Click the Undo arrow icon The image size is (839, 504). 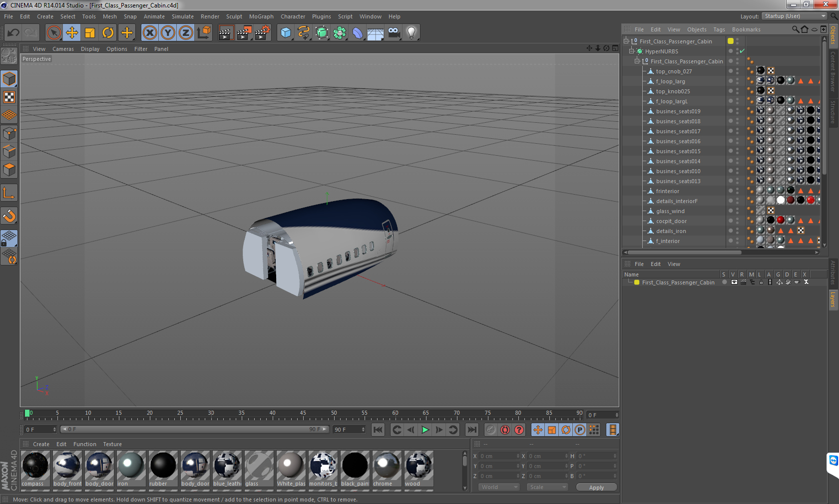13,33
